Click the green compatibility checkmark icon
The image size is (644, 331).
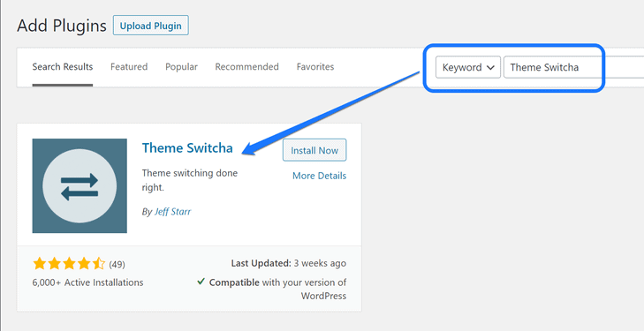point(201,282)
